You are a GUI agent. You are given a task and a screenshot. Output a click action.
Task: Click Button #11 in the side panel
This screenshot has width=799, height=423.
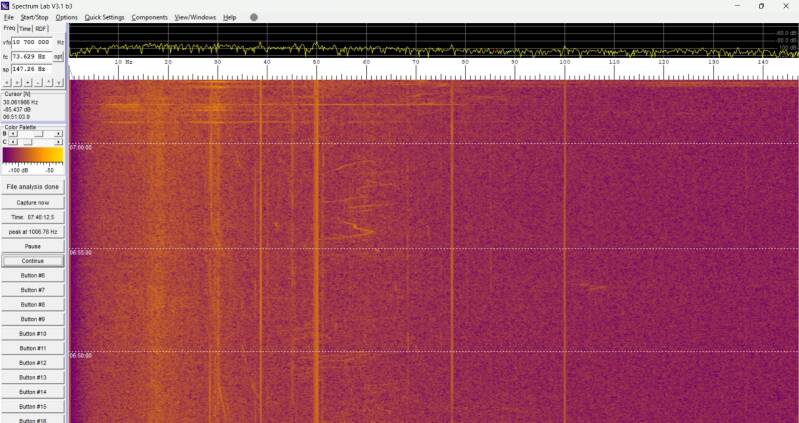tap(33, 348)
